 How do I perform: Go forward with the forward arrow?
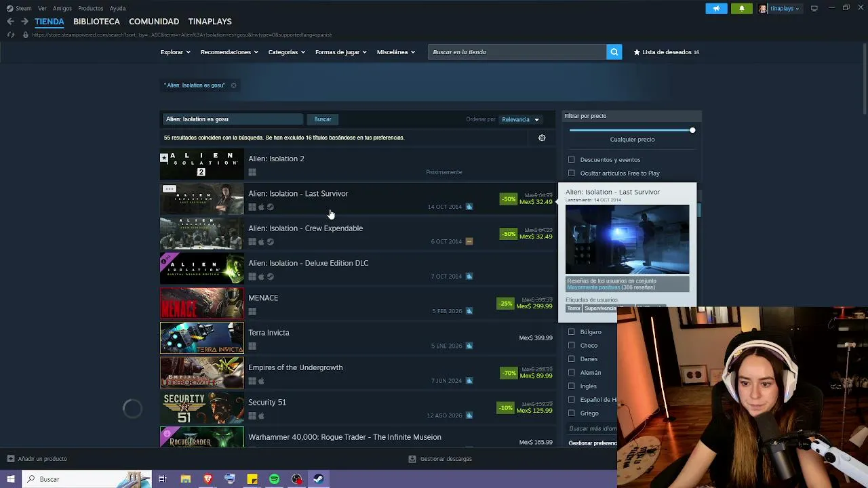tap(24, 22)
